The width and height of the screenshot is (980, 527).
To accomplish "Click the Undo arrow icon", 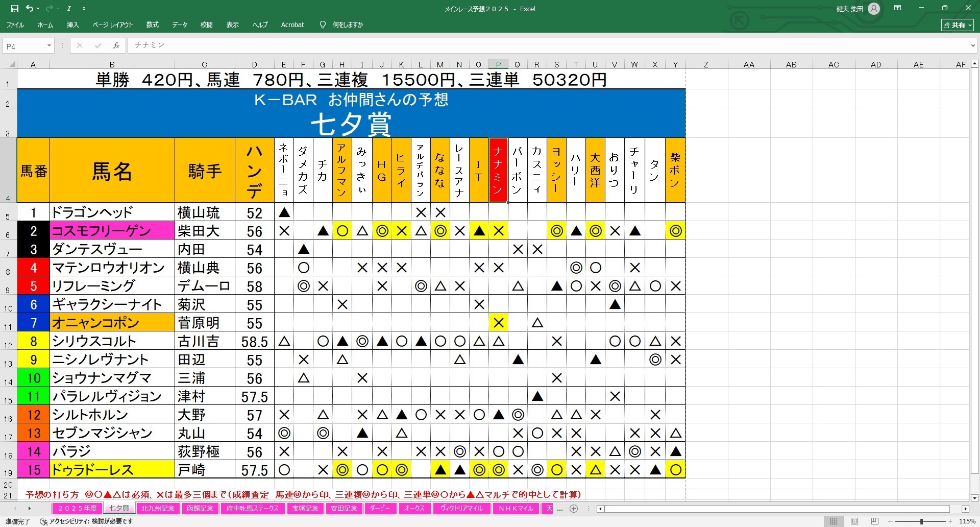I will (30, 9).
